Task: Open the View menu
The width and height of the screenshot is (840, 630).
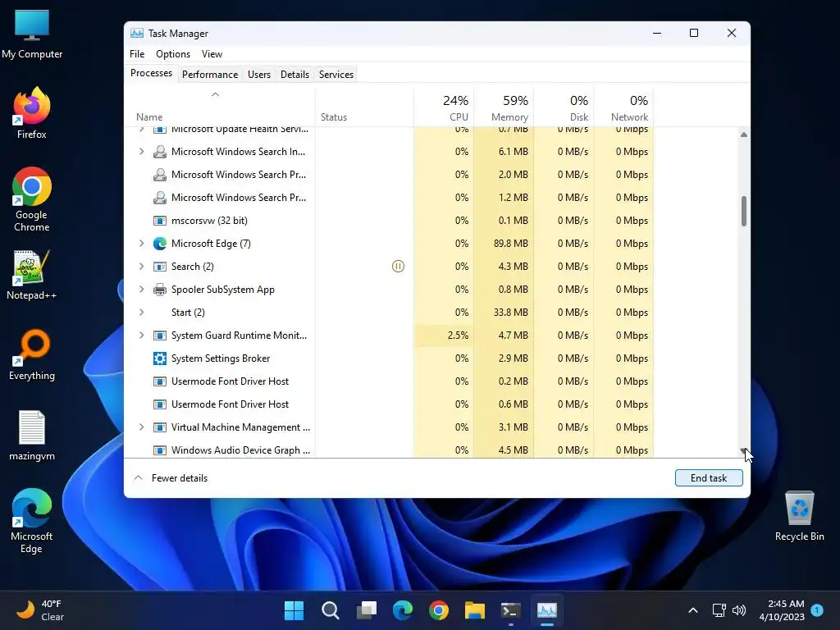Action: [x=212, y=54]
